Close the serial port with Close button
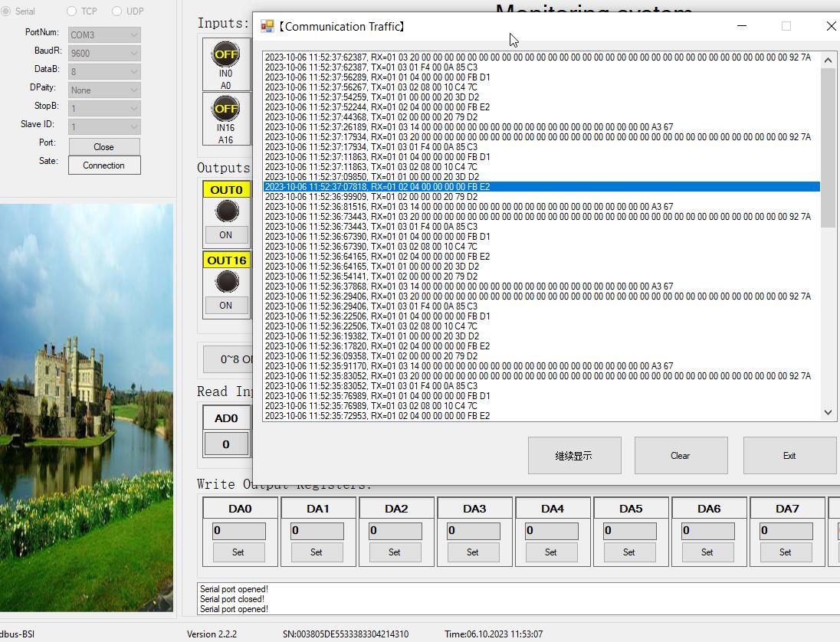840x642 pixels. coord(104,146)
